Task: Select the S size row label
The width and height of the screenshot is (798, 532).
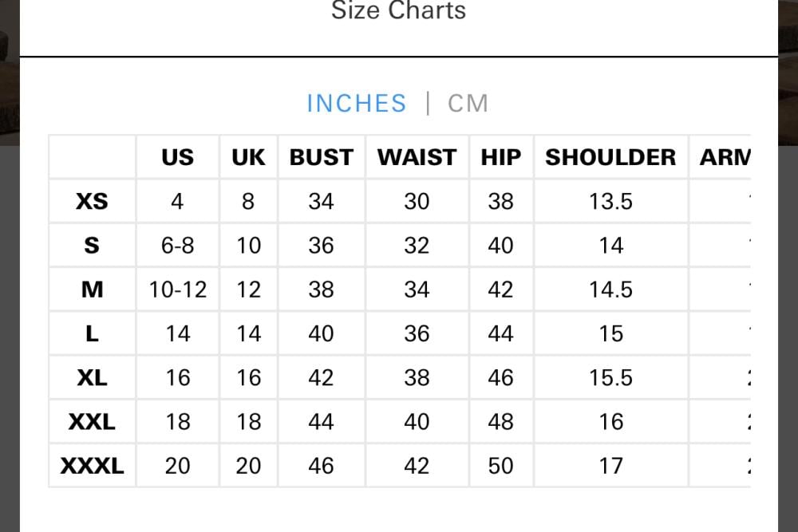Action: 92,245
